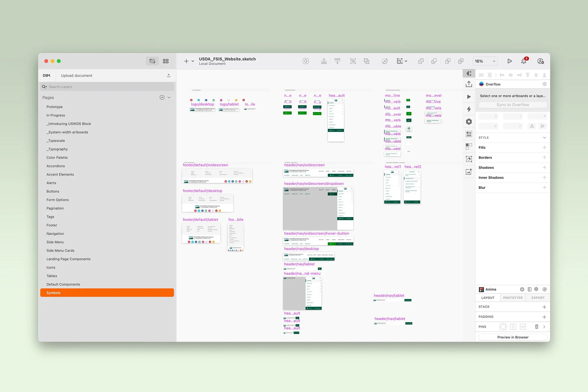This screenshot has height=392, width=588.
Task: Select the Color Palette page
Action: [x=57, y=158]
